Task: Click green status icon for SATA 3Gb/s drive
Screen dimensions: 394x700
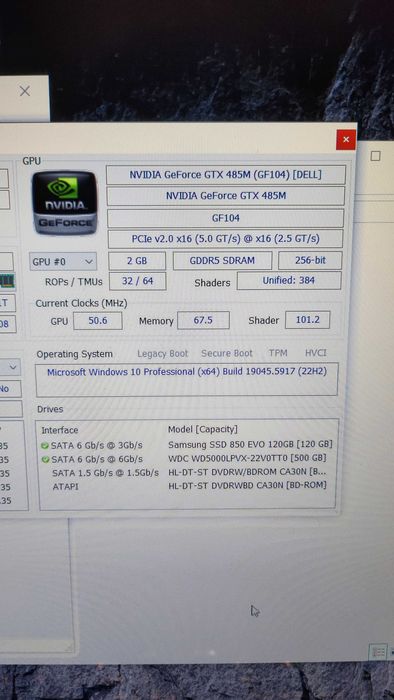Action: (45, 446)
